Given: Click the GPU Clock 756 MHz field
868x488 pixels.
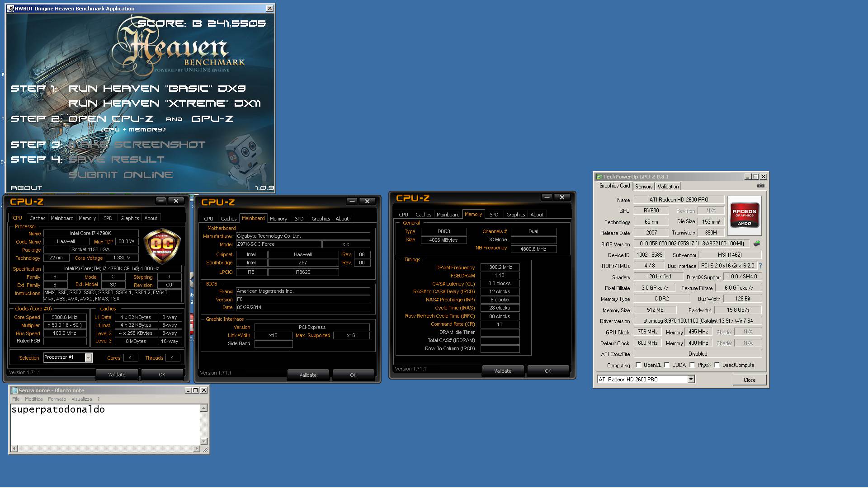Looking at the screenshot, I should click(x=648, y=332).
